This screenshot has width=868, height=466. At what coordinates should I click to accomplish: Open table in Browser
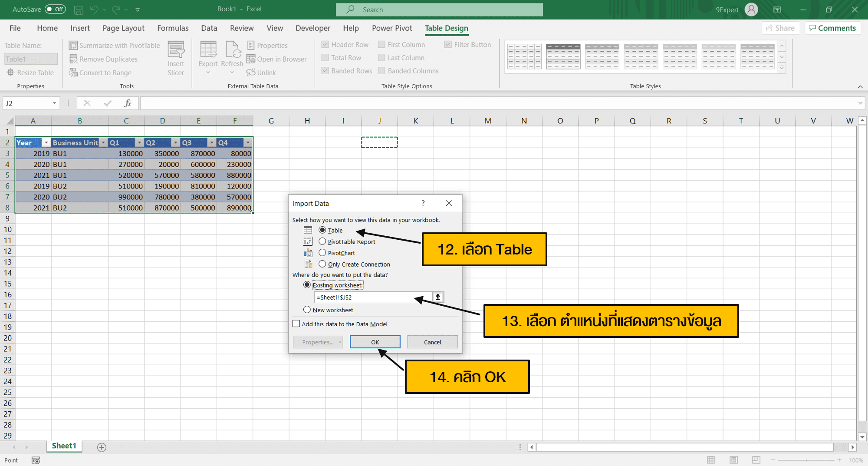click(276, 59)
